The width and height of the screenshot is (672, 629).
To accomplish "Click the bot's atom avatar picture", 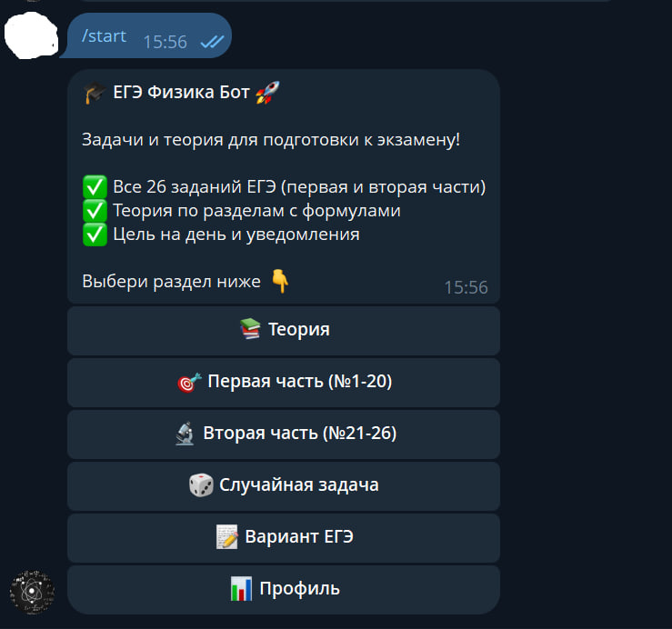I will coord(32,592).
